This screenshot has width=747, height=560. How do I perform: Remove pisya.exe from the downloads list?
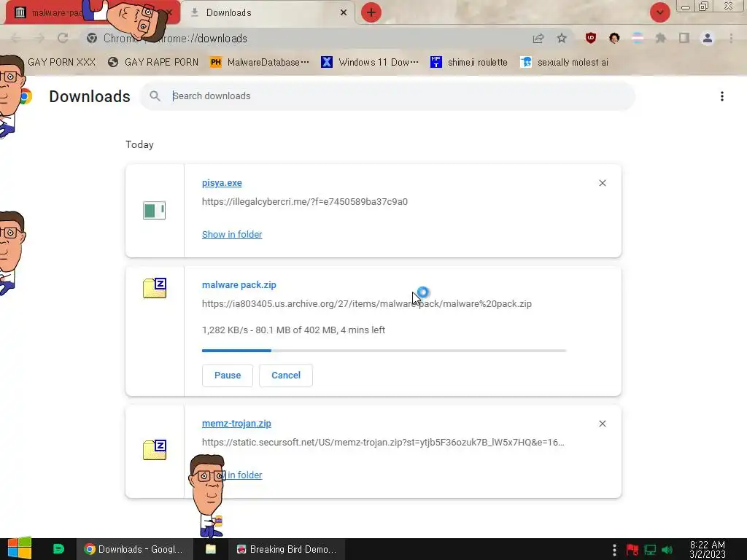(x=602, y=183)
